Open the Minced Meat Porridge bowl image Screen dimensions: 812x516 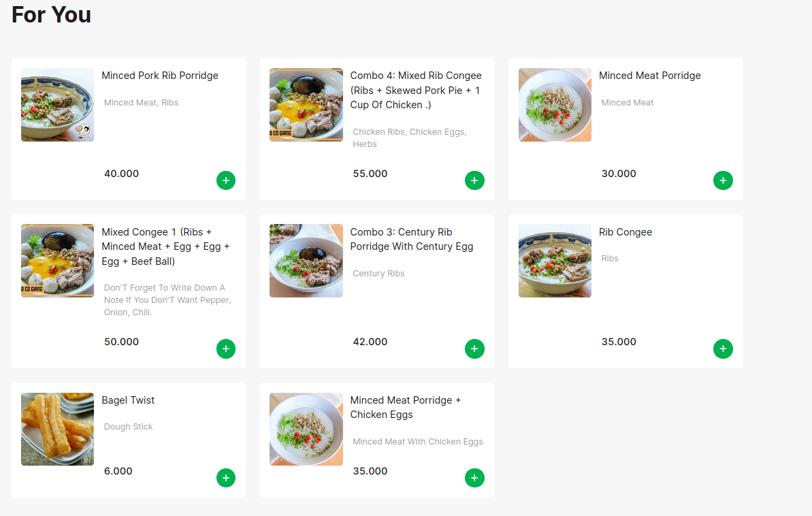click(555, 105)
